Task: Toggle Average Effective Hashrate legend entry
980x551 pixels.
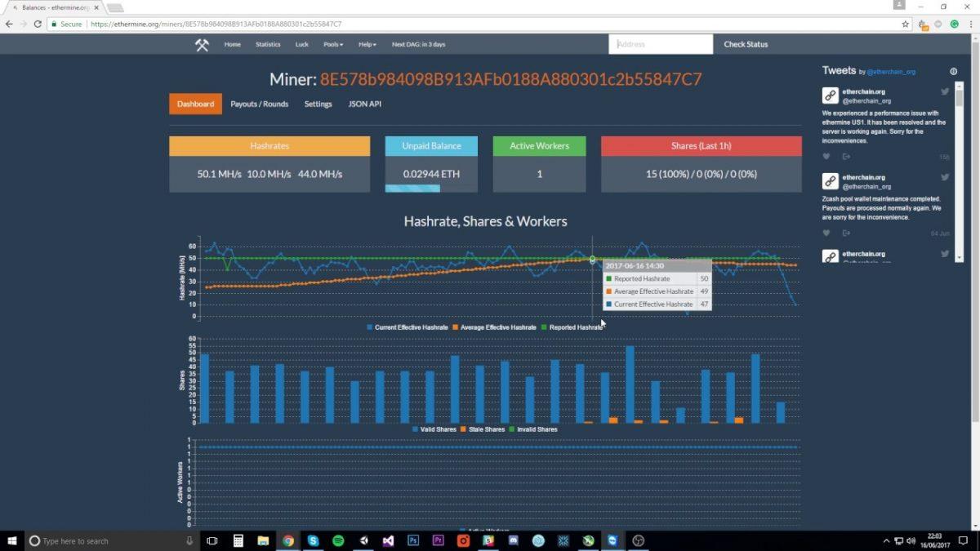Action: [x=497, y=327]
